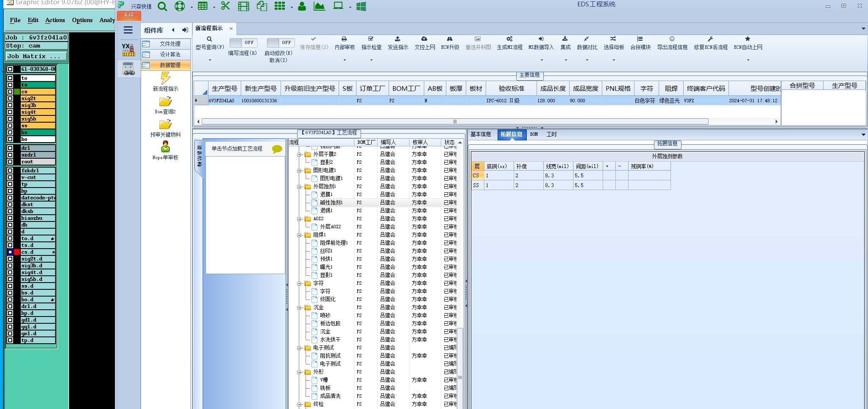Open the 预审关键物料 folder shortcut

tap(165, 129)
